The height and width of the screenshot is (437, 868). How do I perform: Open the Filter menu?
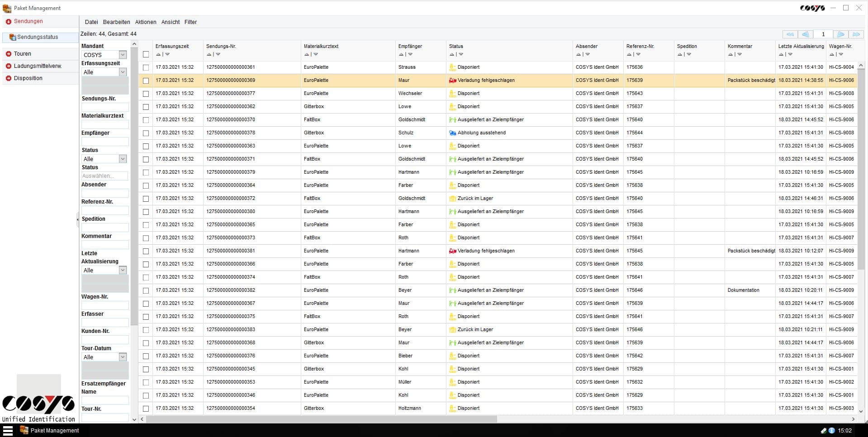pyautogui.click(x=190, y=22)
